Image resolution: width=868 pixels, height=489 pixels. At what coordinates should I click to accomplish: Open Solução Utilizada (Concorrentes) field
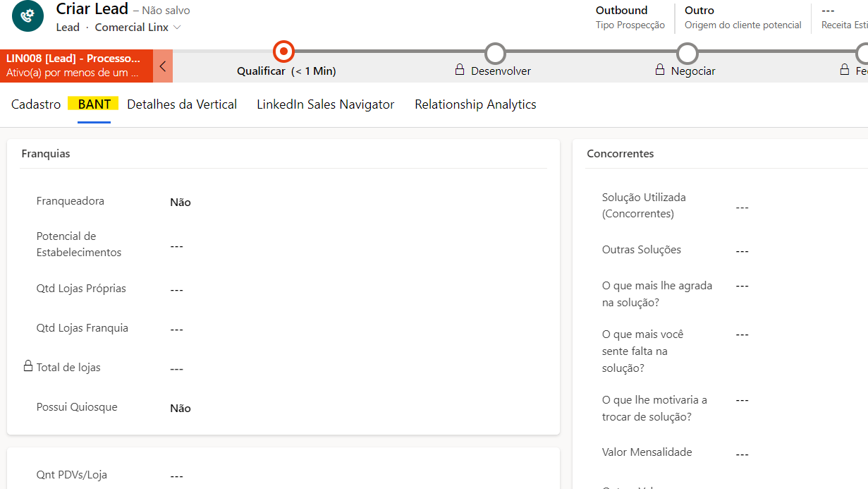pyautogui.click(x=742, y=207)
